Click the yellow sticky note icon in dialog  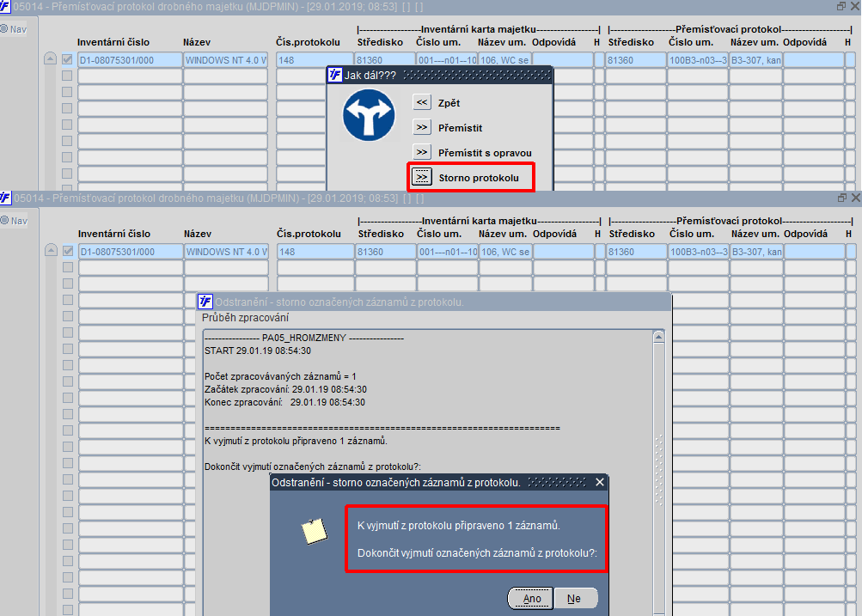click(315, 532)
